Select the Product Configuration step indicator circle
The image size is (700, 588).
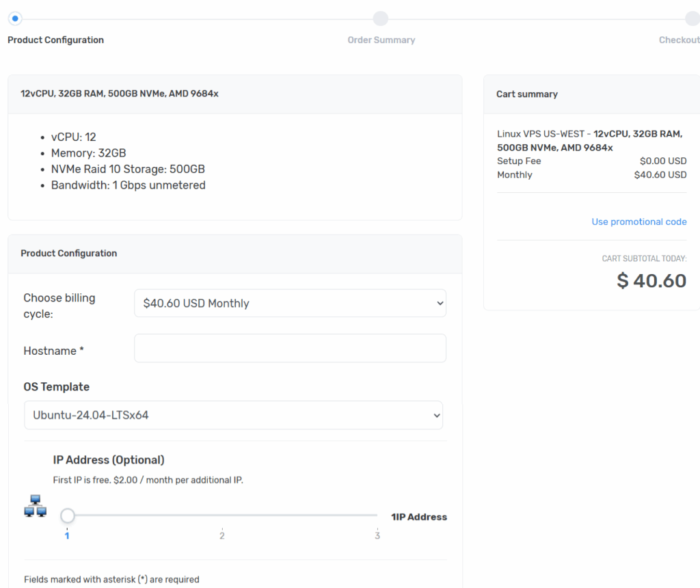15,18
